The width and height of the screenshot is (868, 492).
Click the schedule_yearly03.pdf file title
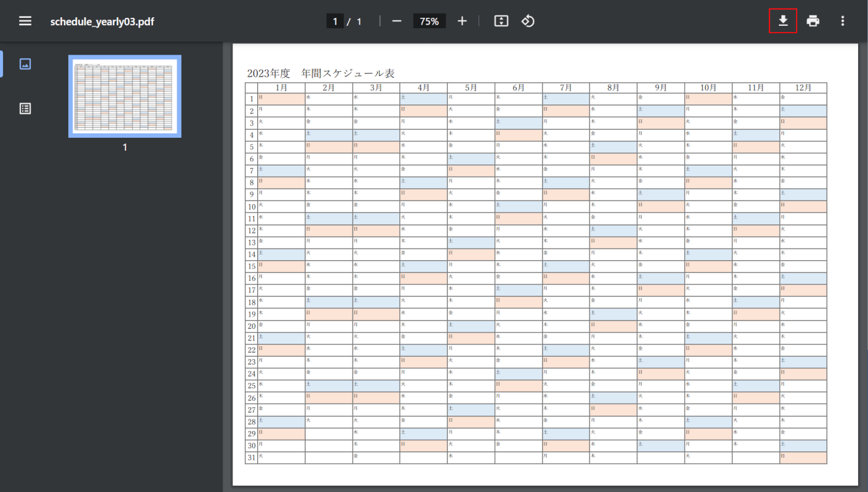pyautogui.click(x=102, y=22)
